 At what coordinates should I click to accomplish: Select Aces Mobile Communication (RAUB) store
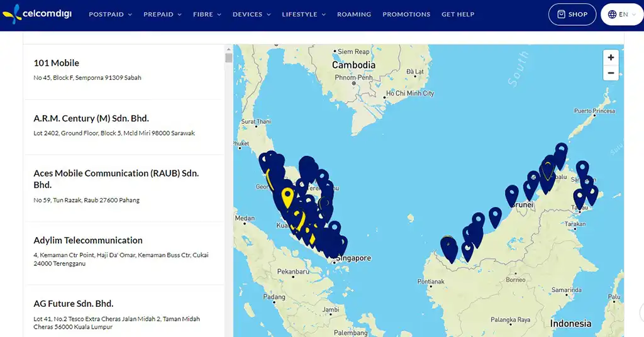click(124, 188)
